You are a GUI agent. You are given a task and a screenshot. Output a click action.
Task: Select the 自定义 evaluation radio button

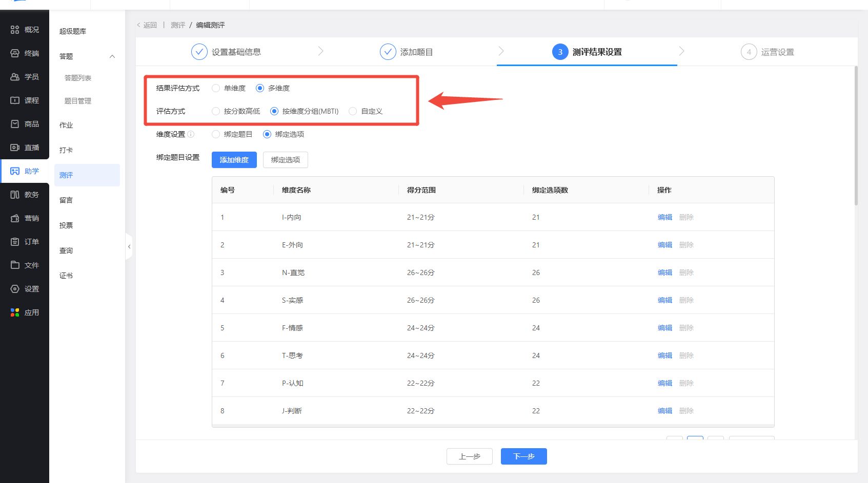click(x=353, y=111)
